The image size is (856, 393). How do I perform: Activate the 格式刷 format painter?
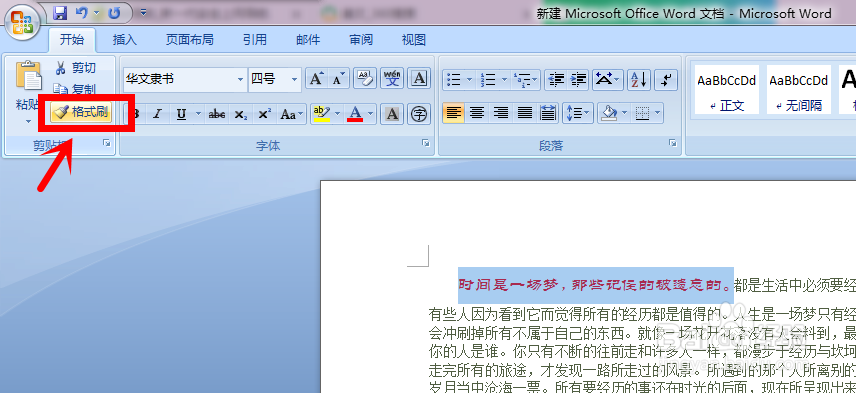pos(81,112)
